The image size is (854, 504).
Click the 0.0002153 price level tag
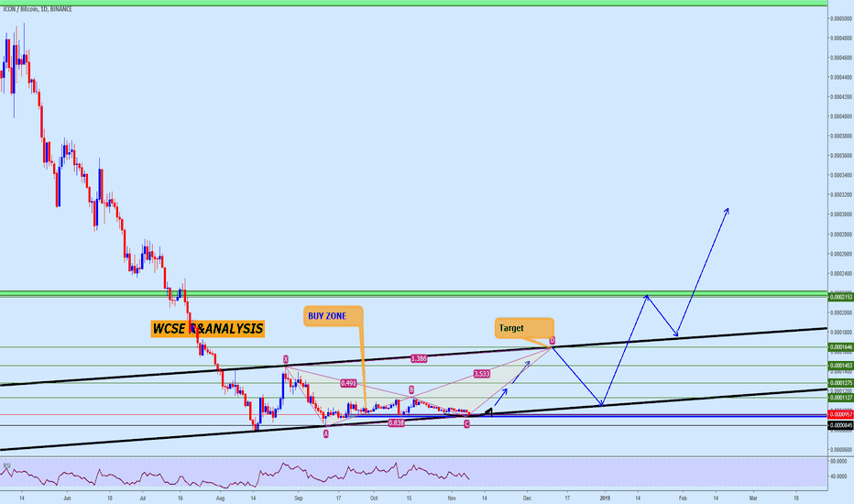[x=840, y=297]
